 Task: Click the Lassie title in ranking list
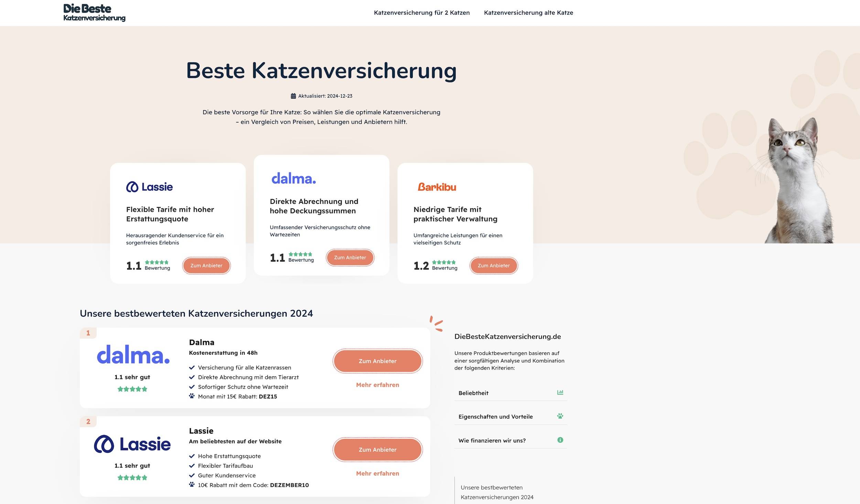(x=201, y=431)
